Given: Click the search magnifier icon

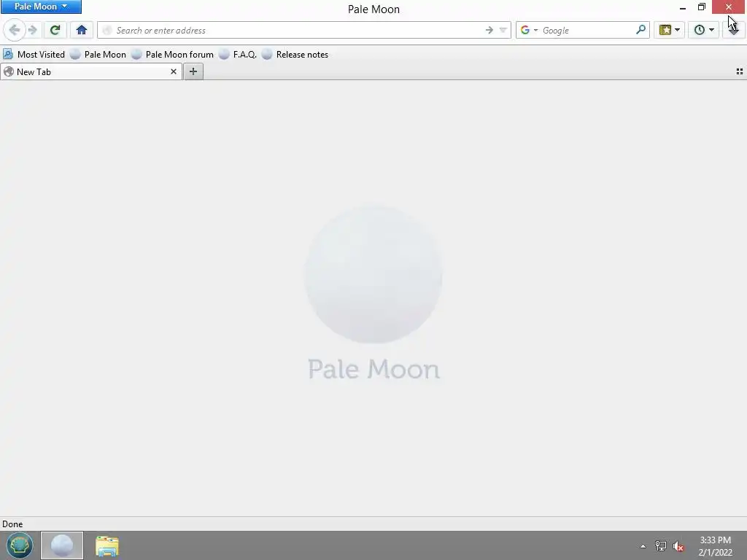Looking at the screenshot, I should (x=640, y=30).
